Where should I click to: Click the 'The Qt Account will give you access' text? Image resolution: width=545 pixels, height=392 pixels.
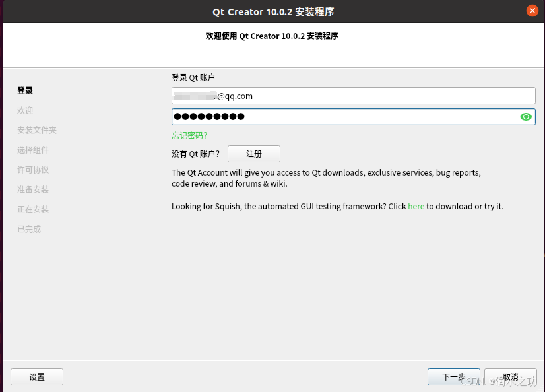point(326,178)
